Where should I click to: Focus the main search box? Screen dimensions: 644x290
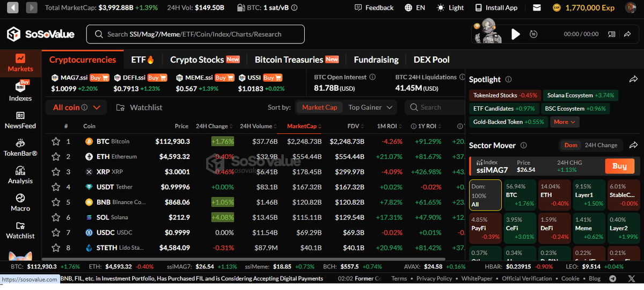coord(195,34)
